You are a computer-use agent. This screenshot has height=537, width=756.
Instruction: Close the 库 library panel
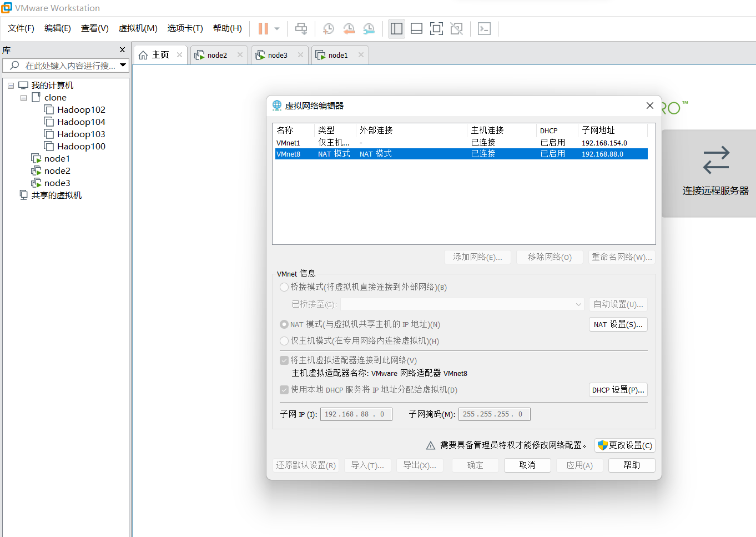click(122, 50)
